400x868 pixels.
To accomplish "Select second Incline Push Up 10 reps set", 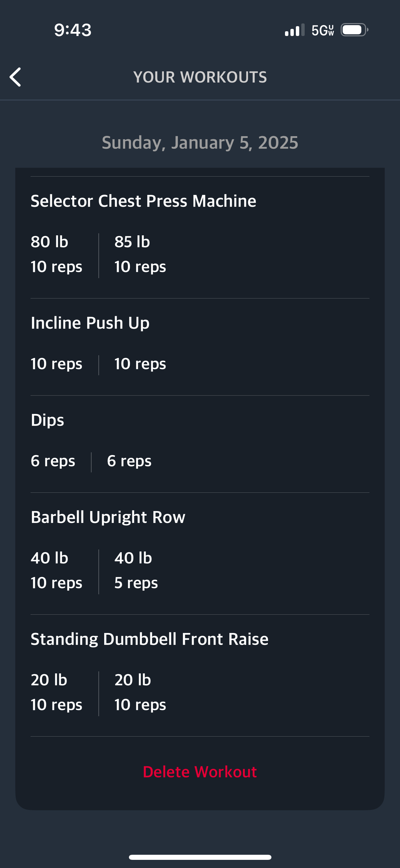I will (x=140, y=364).
